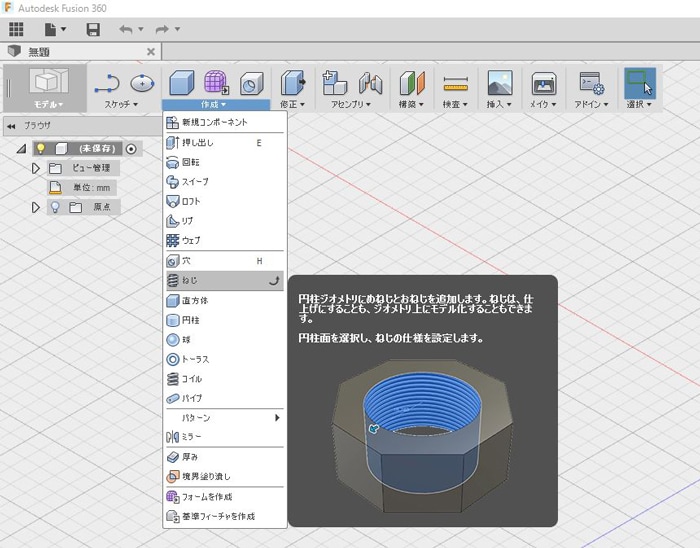
Task: Click the box solid icon in toolbar
Action: coord(181,83)
